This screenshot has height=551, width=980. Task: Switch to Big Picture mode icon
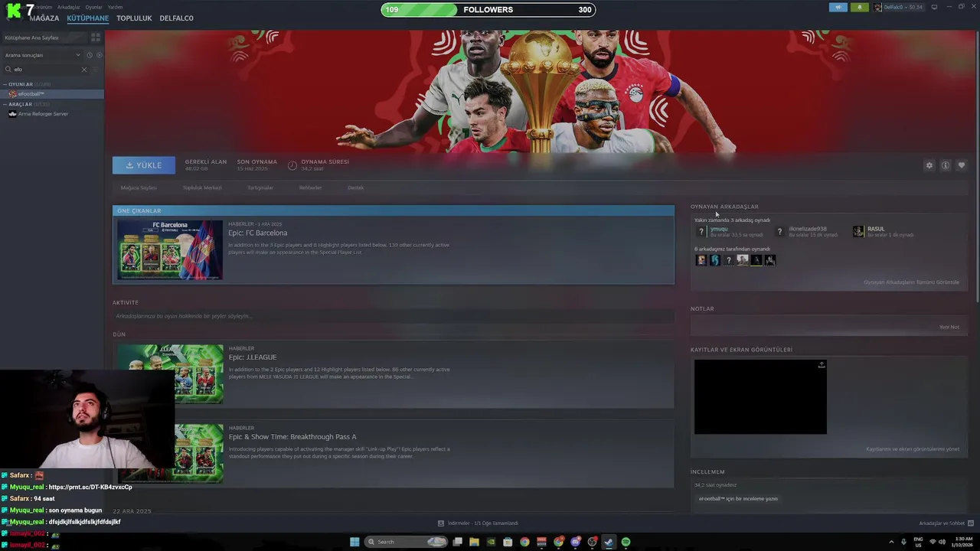(934, 7)
